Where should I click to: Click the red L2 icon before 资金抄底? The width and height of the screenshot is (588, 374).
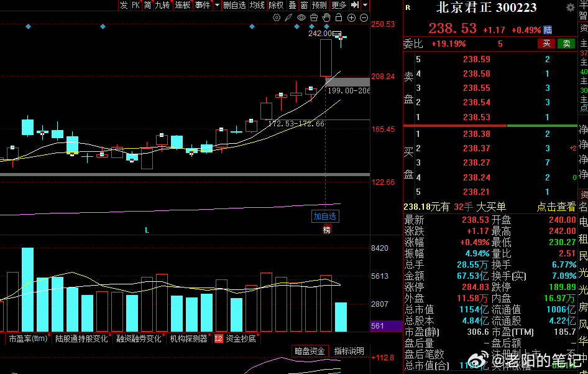click(218, 339)
